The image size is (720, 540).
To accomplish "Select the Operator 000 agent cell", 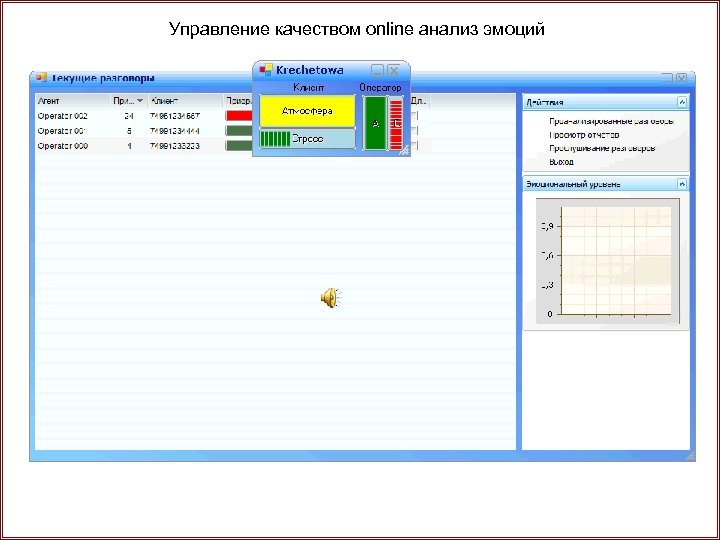I will (x=62, y=146).
